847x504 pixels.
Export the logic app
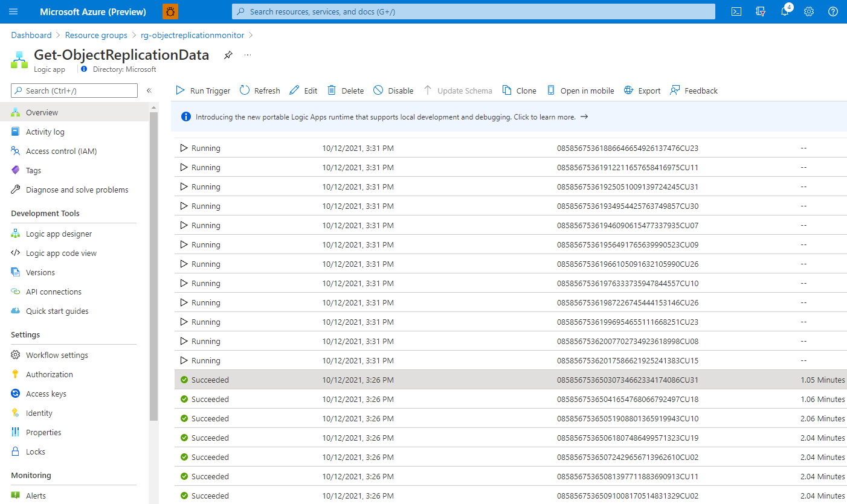tap(642, 91)
